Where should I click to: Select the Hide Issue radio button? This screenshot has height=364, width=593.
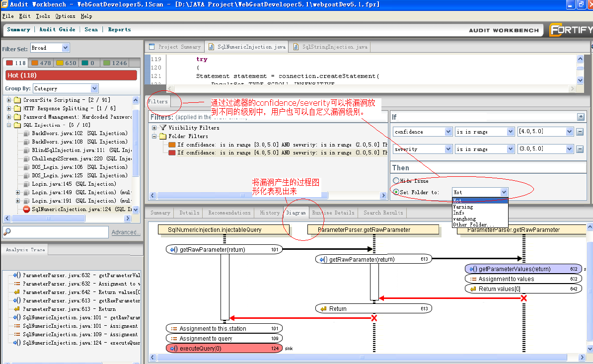pyautogui.click(x=396, y=181)
